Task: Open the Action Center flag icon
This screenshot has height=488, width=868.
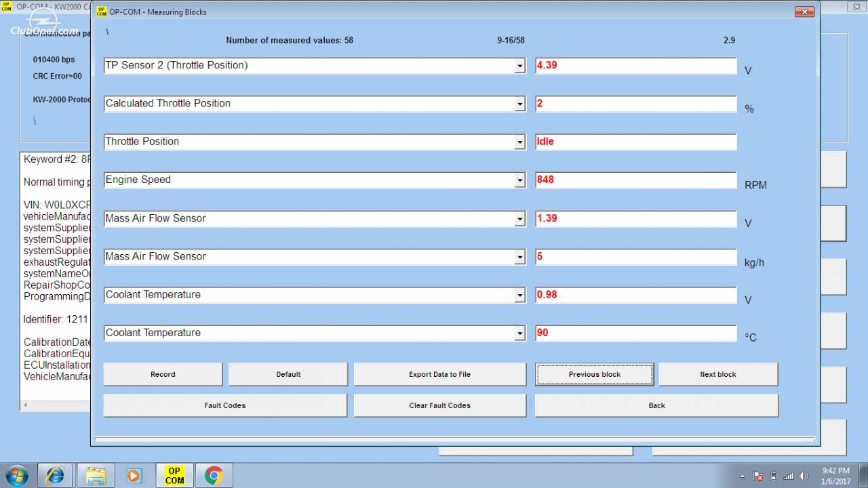Action: click(x=758, y=476)
